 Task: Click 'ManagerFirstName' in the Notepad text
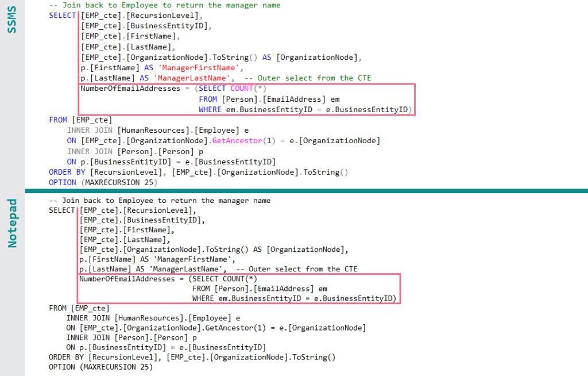(192, 259)
